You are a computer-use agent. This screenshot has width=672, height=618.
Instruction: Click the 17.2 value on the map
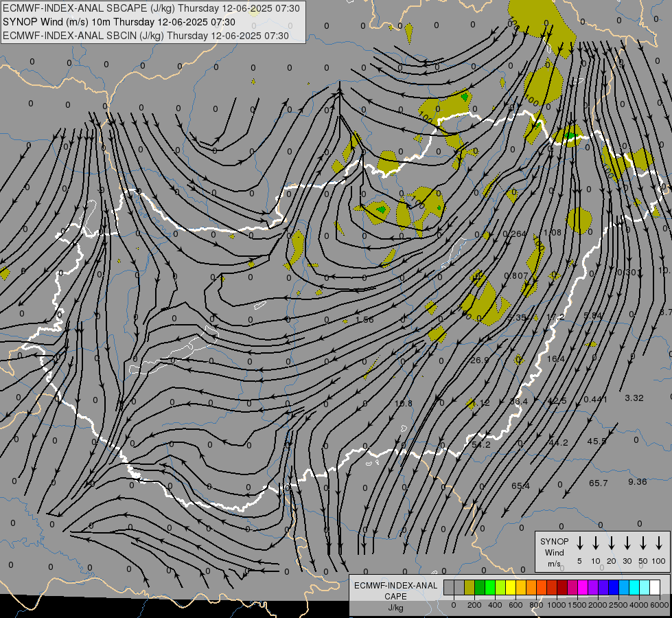[555, 317]
